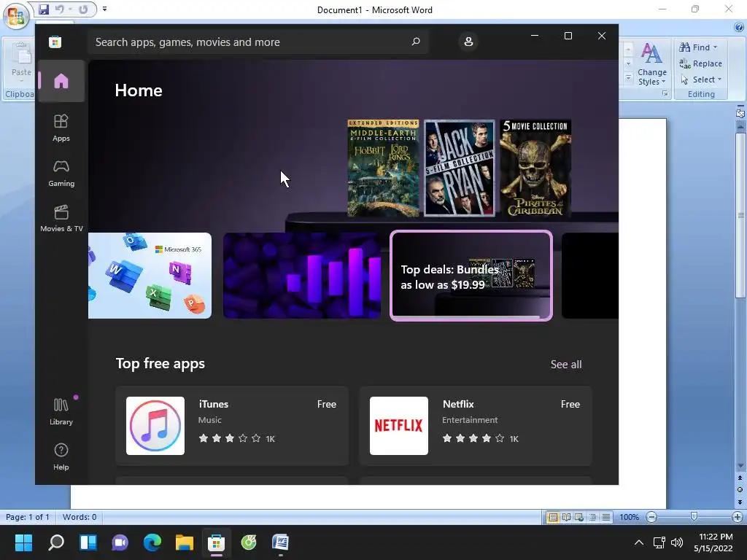Screen dimensions: 747x560
Task: Open File Explorer from the taskbar
Action: [x=185, y=542]
